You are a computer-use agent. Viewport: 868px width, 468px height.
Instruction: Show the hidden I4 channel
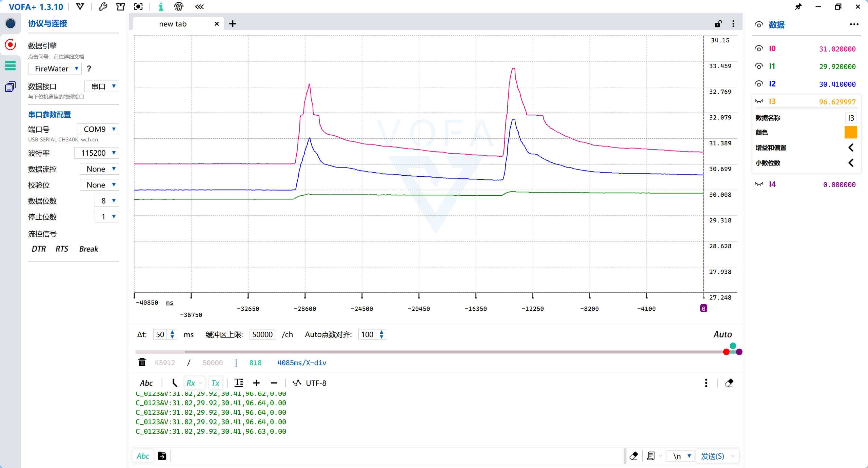click(x=759, y=184)
